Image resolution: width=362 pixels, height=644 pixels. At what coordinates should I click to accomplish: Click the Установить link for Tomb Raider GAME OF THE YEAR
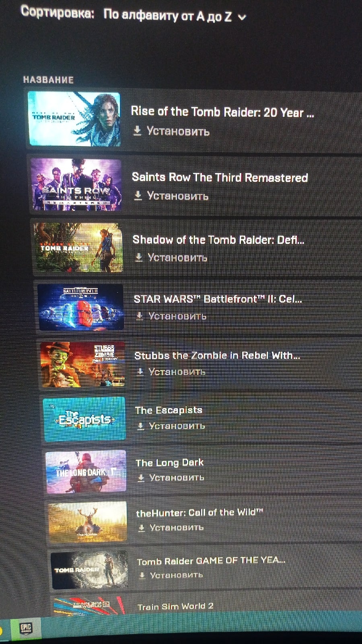[x=176, y=575]
